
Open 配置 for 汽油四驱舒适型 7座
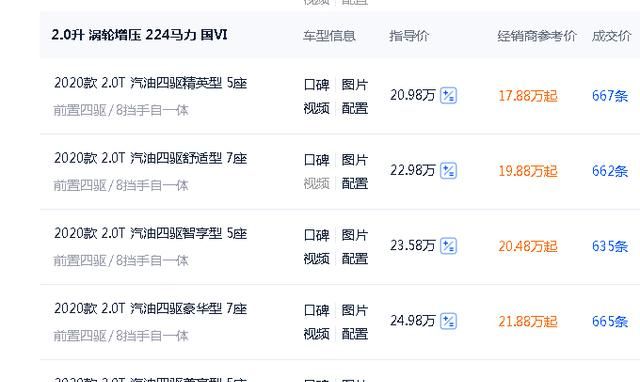pyautogui.click(x=355, y=183)
